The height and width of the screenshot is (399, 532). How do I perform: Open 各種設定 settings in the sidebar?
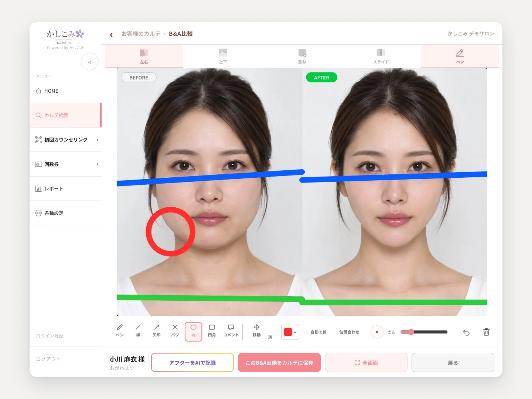coord(65,213)
